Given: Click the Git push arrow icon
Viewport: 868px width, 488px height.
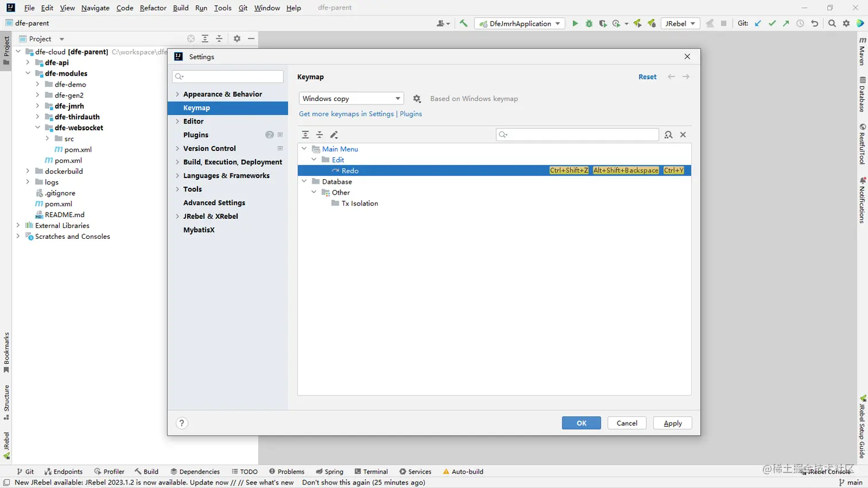Looking at the screenshot, I should 786,24.
